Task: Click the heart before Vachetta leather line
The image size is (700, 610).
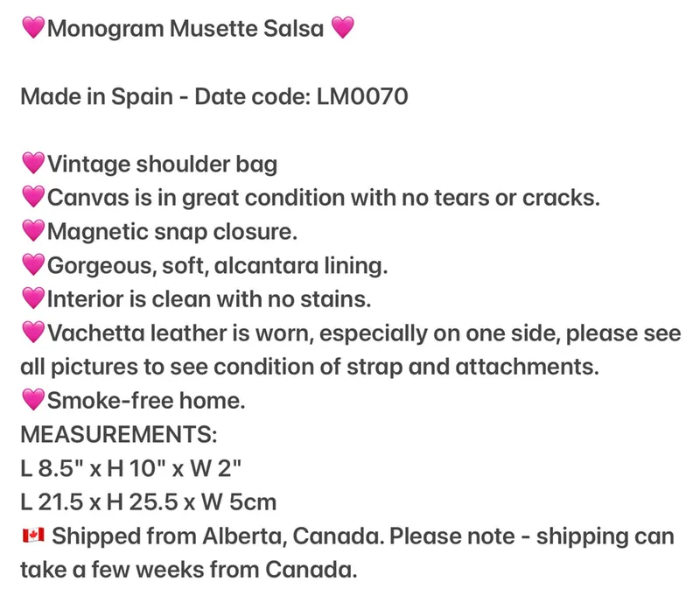Action: pos(33,333)
